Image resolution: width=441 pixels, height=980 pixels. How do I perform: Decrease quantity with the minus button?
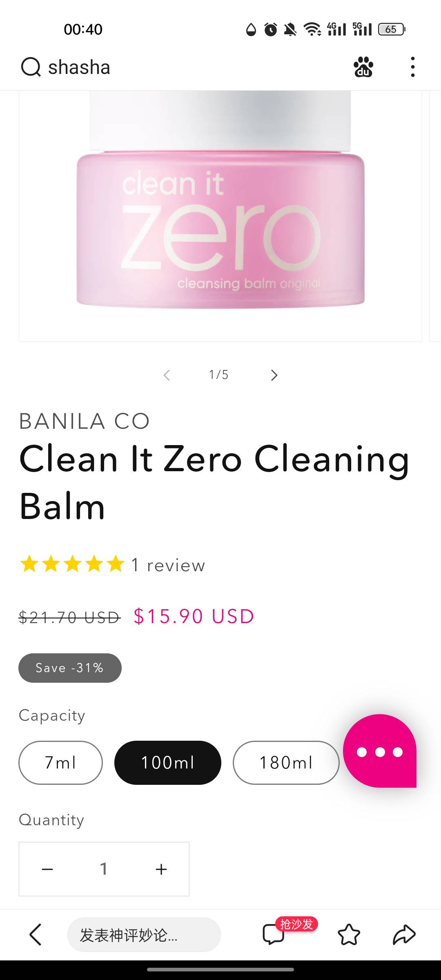47,869
